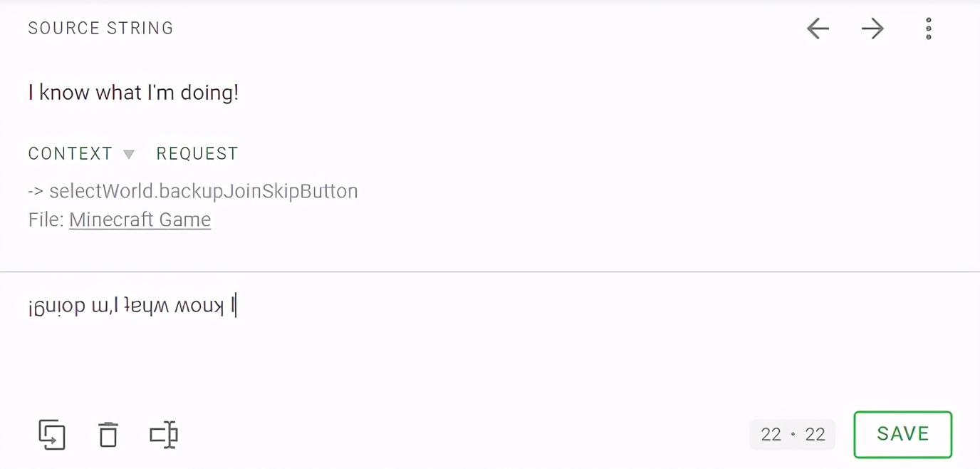Click the SOURCE STRING heading
The image size is (980, 469).
point(100,29)
